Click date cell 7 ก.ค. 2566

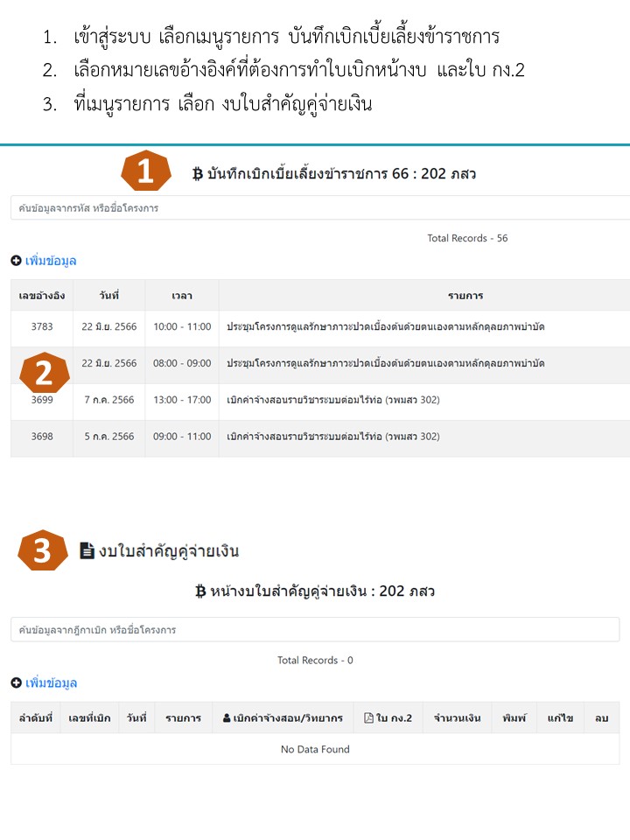click(x=109, y=400)
